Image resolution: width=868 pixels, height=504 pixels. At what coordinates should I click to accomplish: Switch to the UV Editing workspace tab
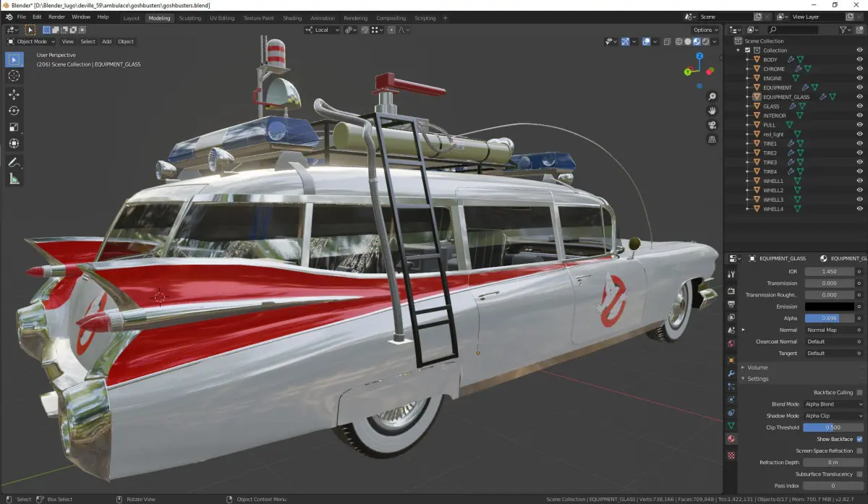click(223, 17)
